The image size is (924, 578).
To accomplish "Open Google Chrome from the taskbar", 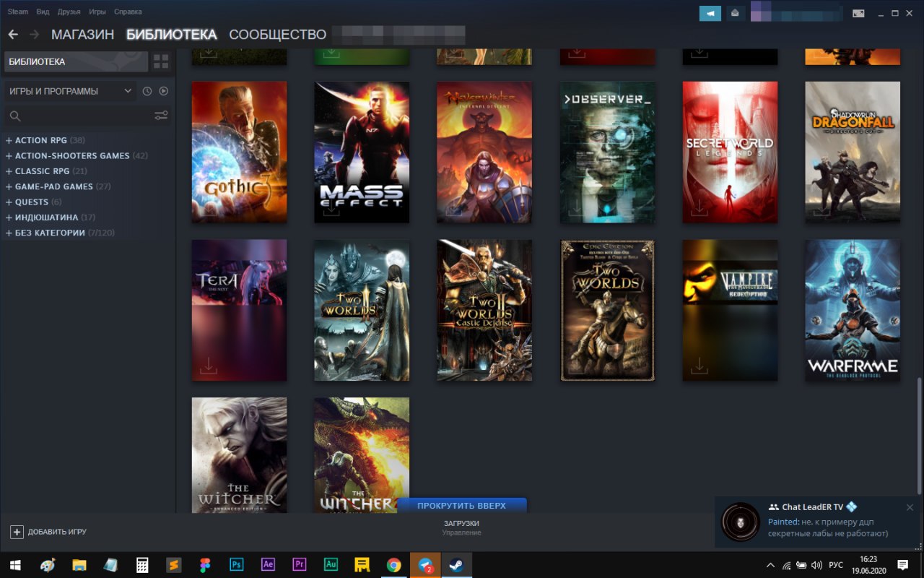I will coord(393,564).
